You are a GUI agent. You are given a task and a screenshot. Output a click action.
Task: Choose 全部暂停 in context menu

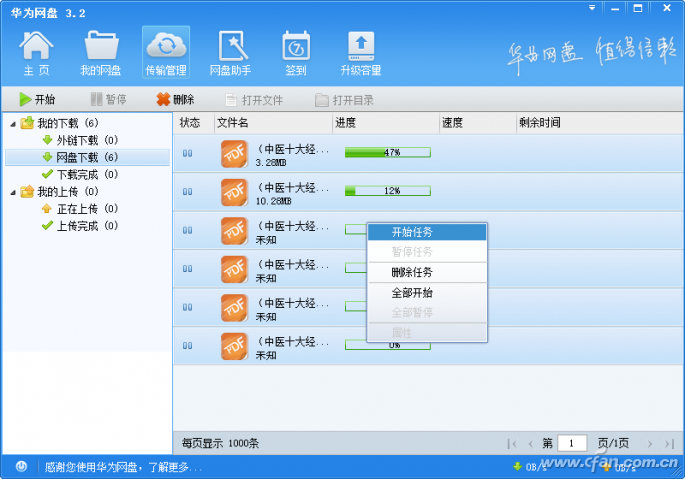click(427, 312)
